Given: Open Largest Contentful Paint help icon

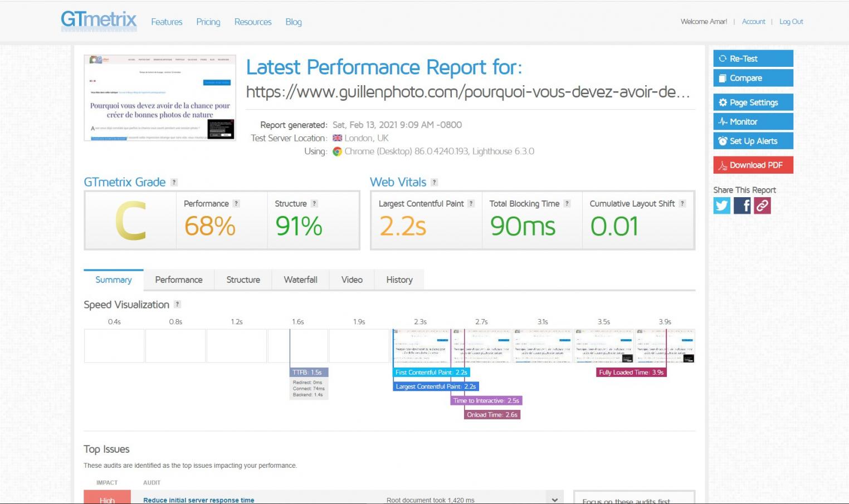Looking at the screenshot, I should click(x=471, y=204).
